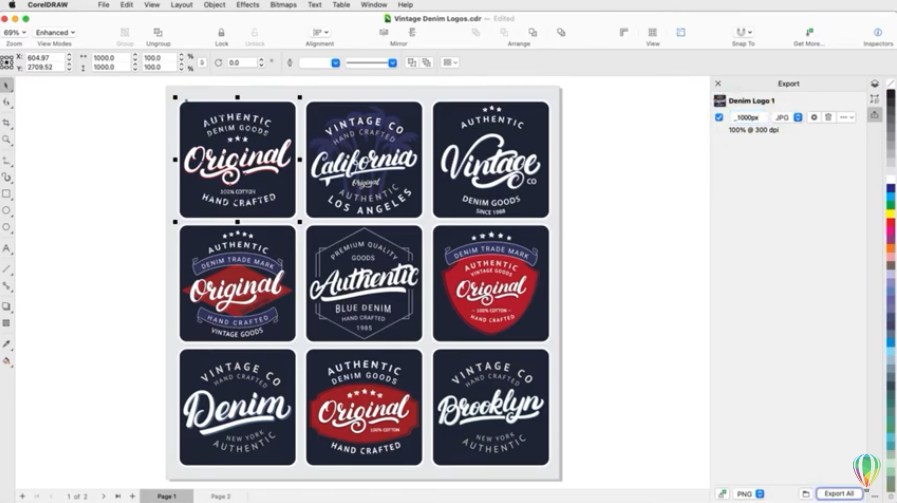Open the more options ellipsis dropdown
Viewport: 897px width, 503px height.
(846, 117)
